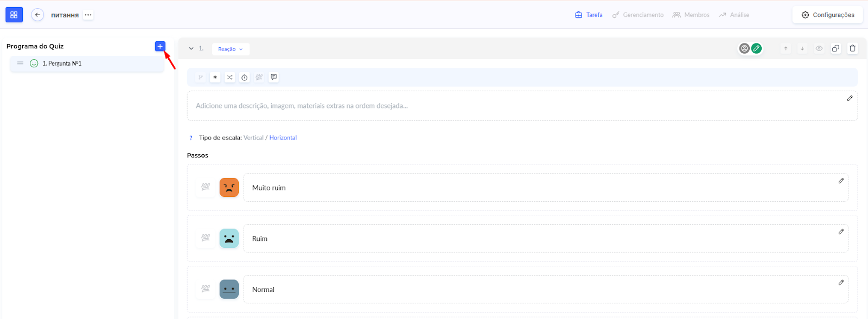Screen dimensions: 868x319
Task: Delete question 1 with the trash icon
Action: [852, 48]
